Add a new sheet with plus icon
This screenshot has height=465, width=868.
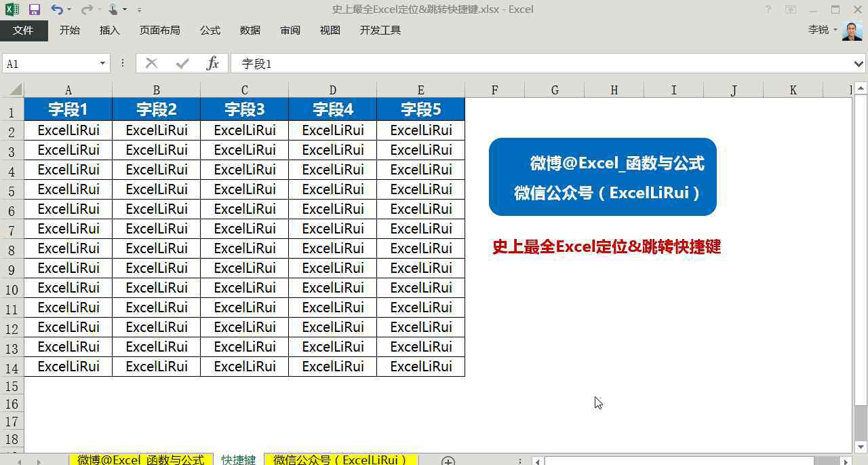[448, 461]
